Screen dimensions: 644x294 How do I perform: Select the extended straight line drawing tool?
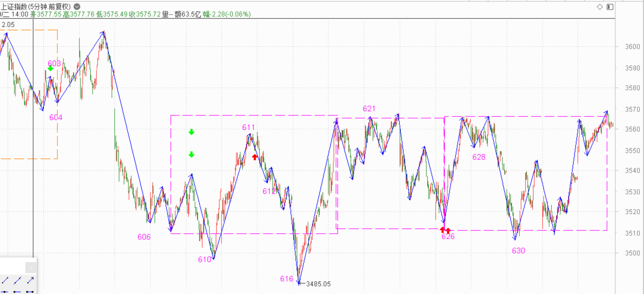point(17,281)
